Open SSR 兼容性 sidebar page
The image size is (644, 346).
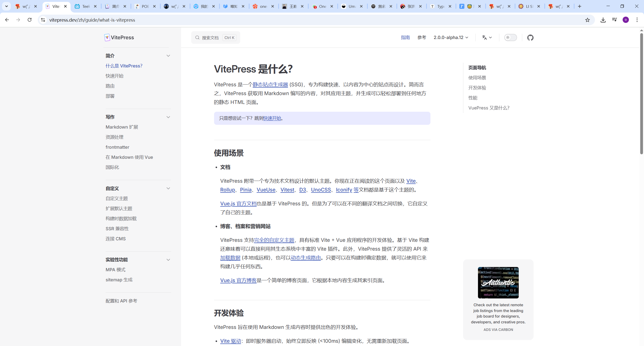coord(117,228)
